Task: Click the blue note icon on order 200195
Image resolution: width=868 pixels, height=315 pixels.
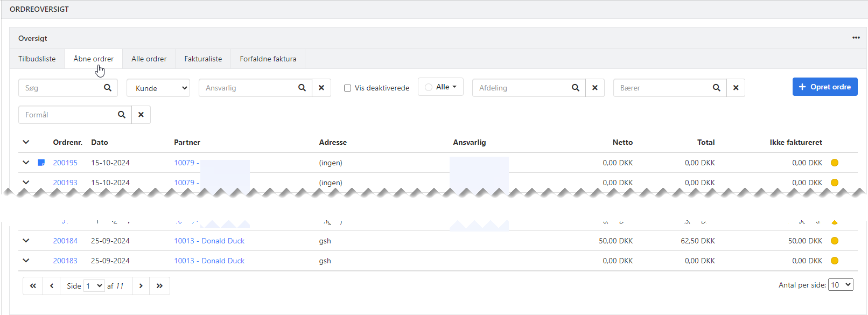Action: click(41, 163)
